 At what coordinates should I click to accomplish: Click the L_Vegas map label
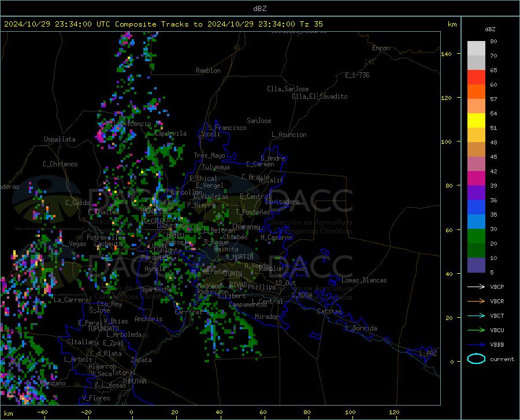[74, 244]
